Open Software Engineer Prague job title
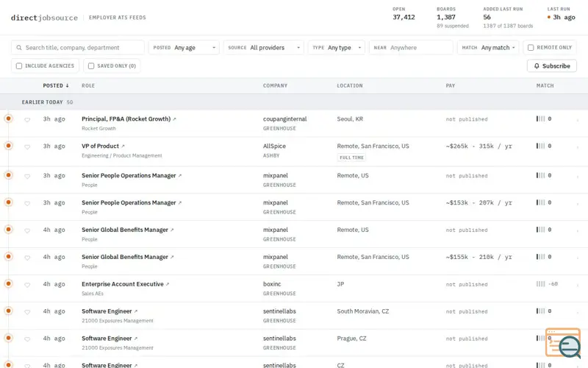This screenshot has width=588, height=368. point(107,339)
